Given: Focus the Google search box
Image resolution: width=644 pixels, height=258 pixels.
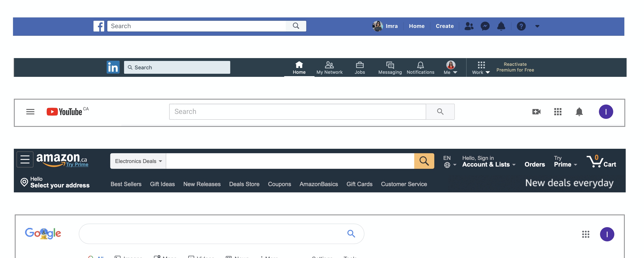Looking at the screenshot, I should tap(221, 234).
